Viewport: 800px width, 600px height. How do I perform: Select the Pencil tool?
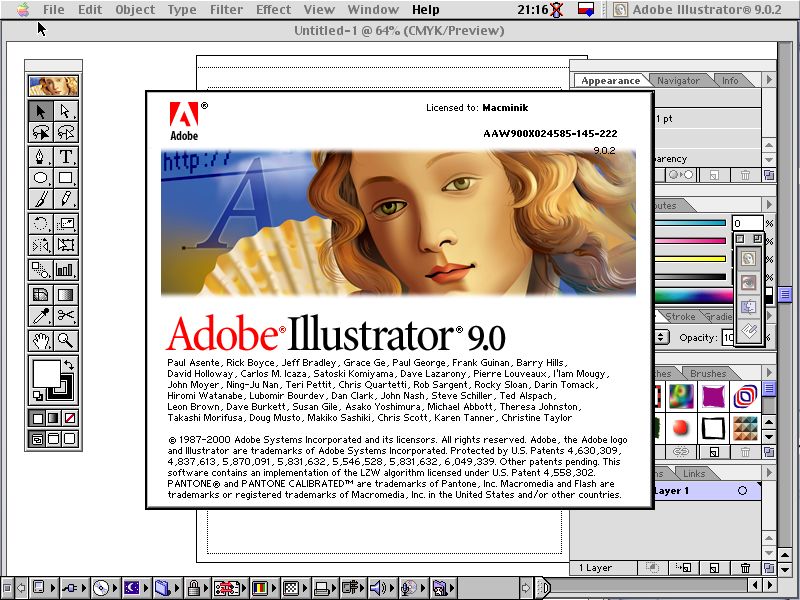[66, 199]
